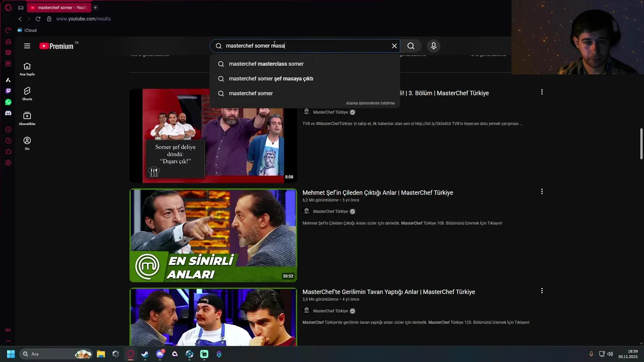
Task: Open Siz profile section in sidebar
Action: click(x=27, y=143)
